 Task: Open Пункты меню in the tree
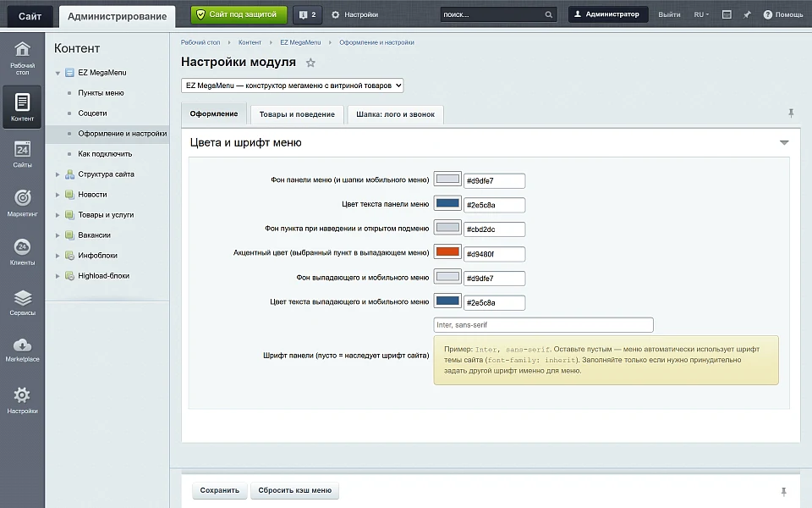click(101, 93)
